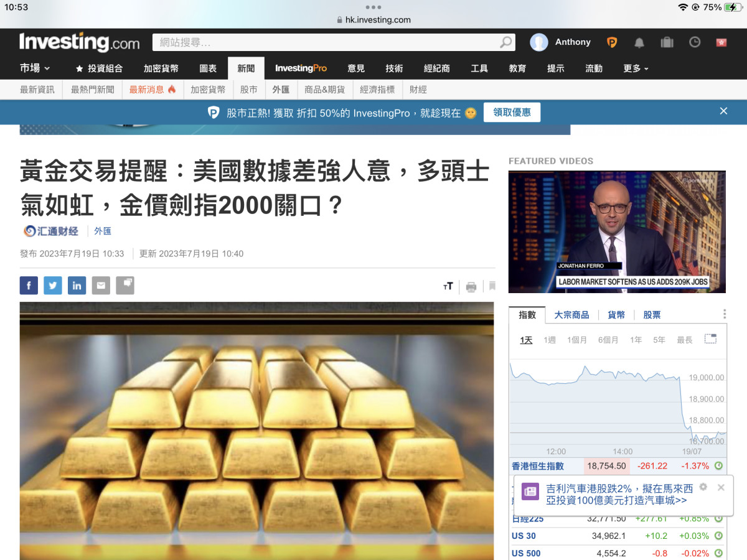Image resolution: width=747 pixels, height=560 pixels.
Task: Tap the hk.investing.com address bar
Action: coord(374,19)
